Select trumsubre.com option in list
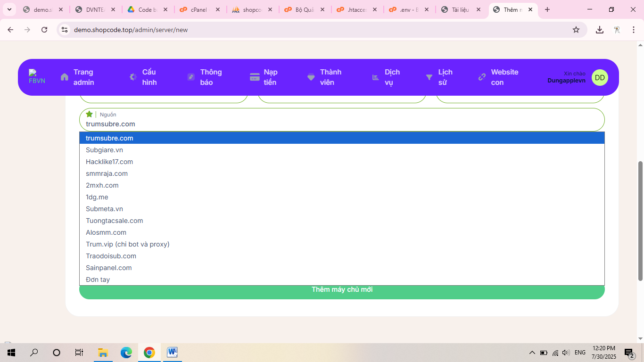The image size is (644, 362). [x=342, y=138]
